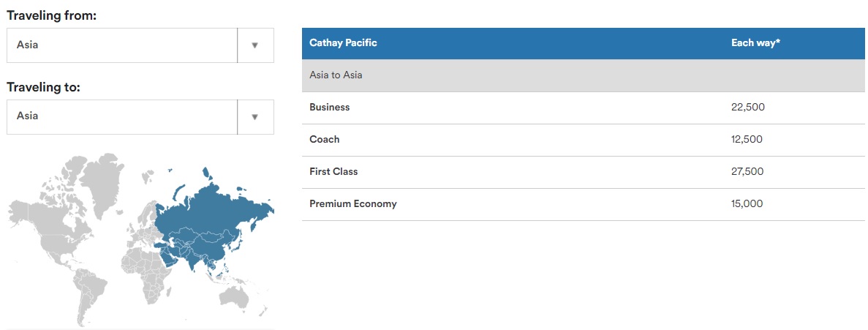Select the Asia to Asia row
The width and height of the screenshot is (868, 330).
coord(336,75)
